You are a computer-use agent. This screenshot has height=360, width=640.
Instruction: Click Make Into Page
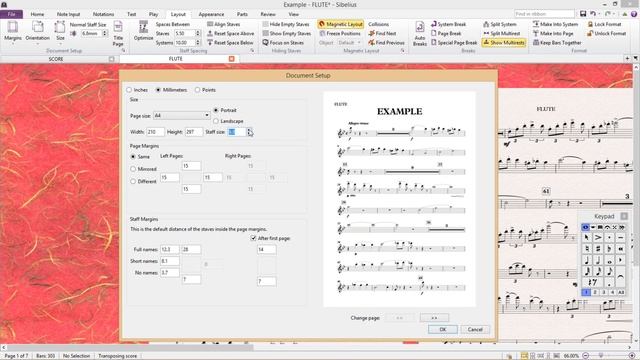click(553, 33)
